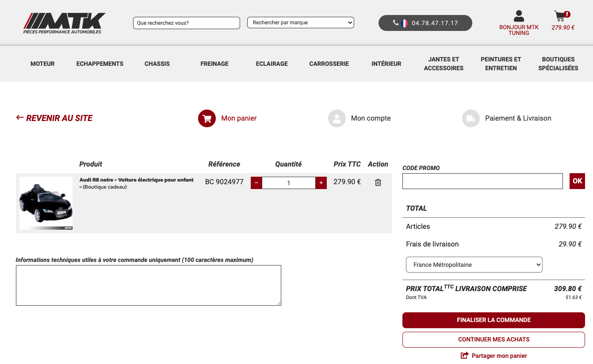Click the TVA amount 51.63 €
593x364 pixels.
tap(574, 298)
